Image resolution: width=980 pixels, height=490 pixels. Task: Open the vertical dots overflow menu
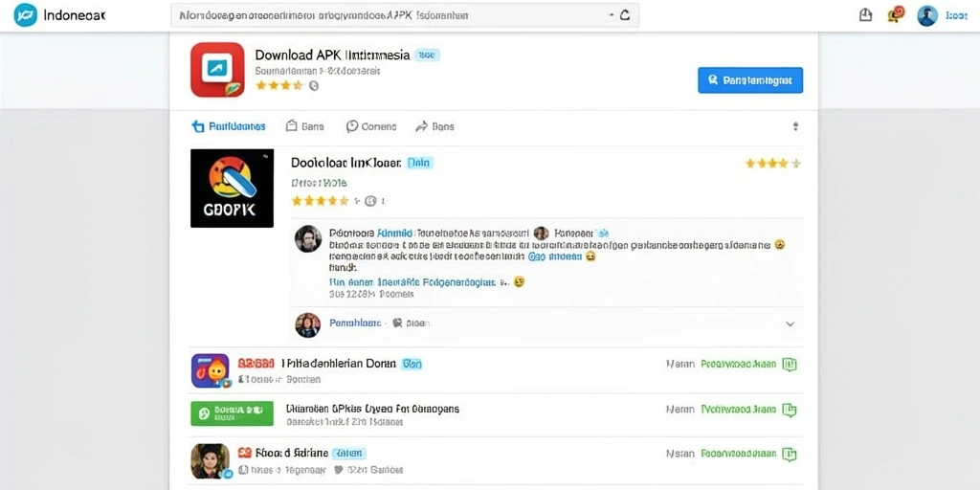(795, 126)
